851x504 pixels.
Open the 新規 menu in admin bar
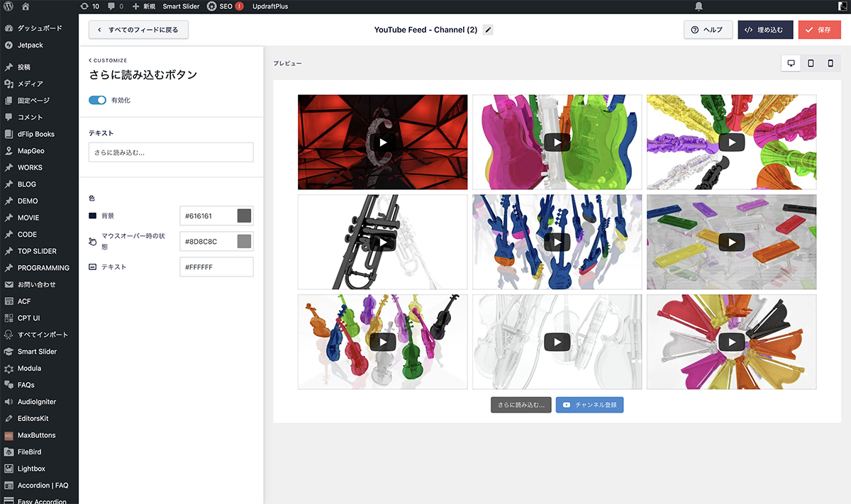click(x=144, y=6)
